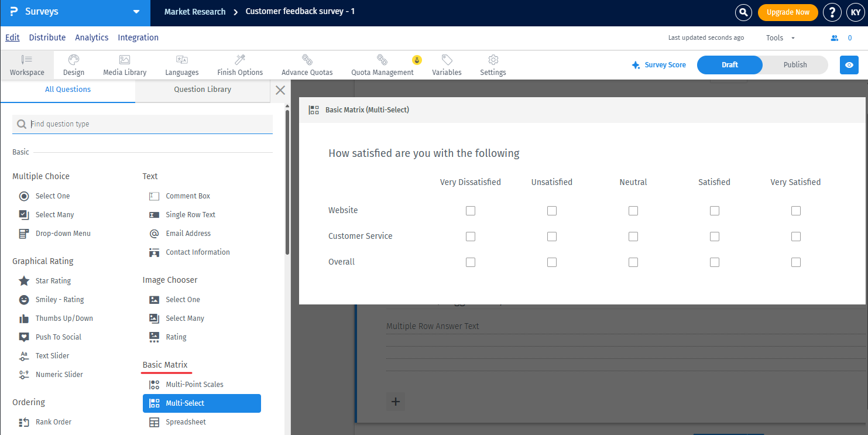This screenshot has width=868, height=435.
Task: Click the Find question type search field
Action: 142,124
